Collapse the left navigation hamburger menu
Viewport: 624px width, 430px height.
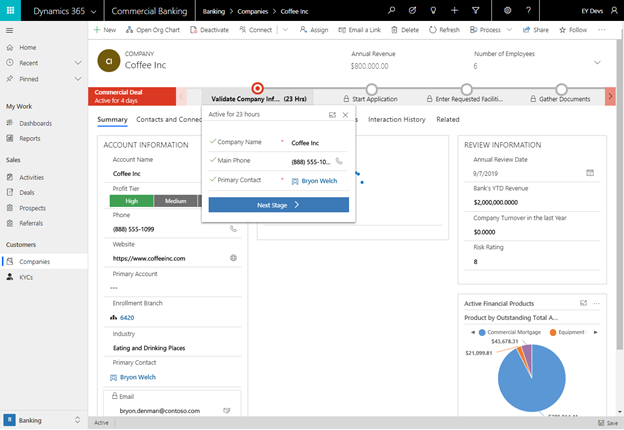click(x=10, y=30)
